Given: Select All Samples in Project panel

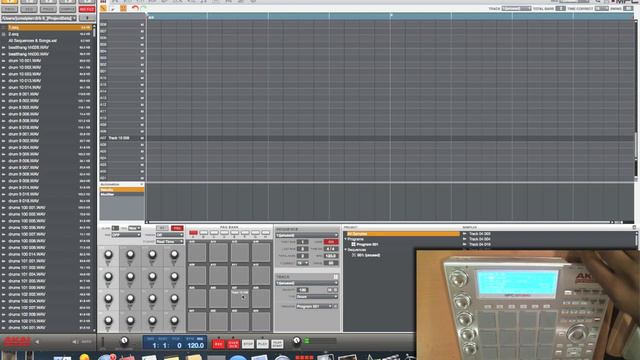Looking at the screenshot, I should [x=402, y=234].
